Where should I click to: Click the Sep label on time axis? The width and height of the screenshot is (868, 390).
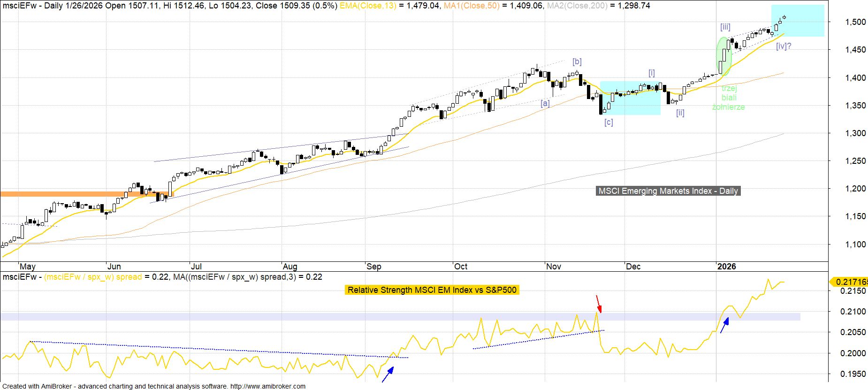(x=374, y=267)
